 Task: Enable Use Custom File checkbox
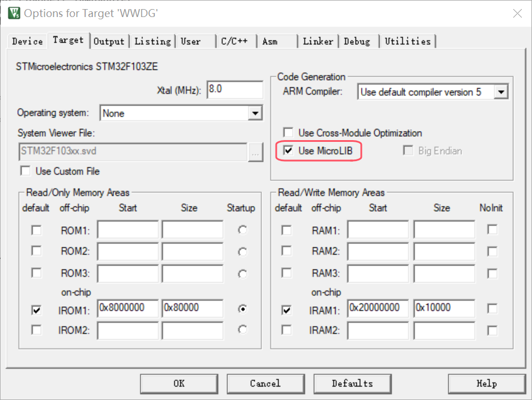[x=26, y=171]
